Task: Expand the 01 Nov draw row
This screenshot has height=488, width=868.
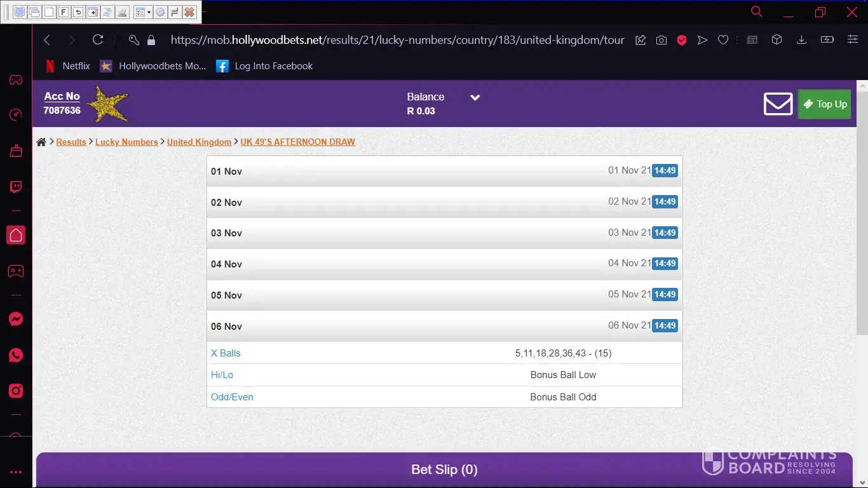Action: pos(444,171)
